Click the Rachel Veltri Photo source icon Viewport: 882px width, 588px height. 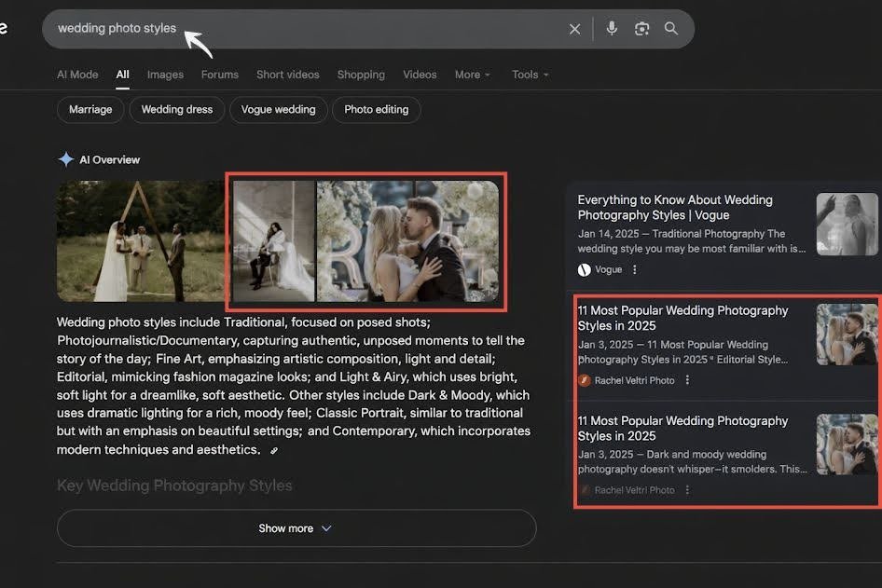(x=584, y=380)
